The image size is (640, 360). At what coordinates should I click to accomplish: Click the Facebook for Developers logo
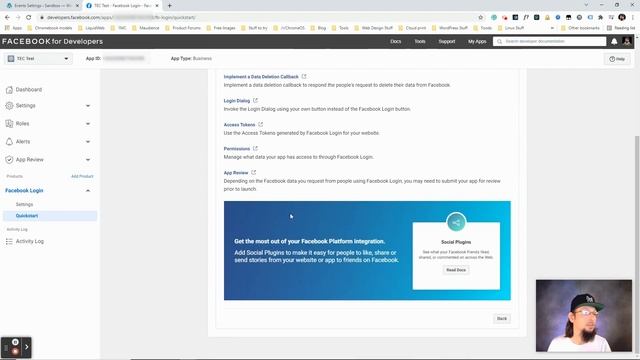(x=52, y=41)
